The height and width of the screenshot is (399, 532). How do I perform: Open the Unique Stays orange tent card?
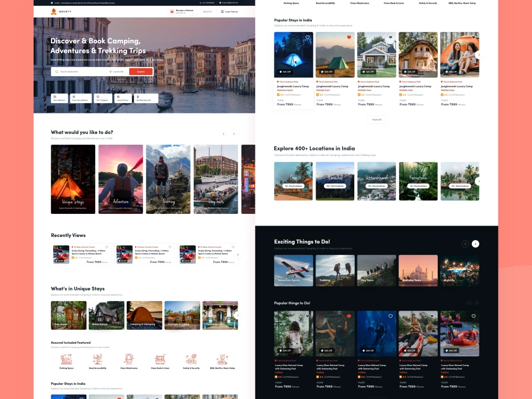[x=73, y=179]
